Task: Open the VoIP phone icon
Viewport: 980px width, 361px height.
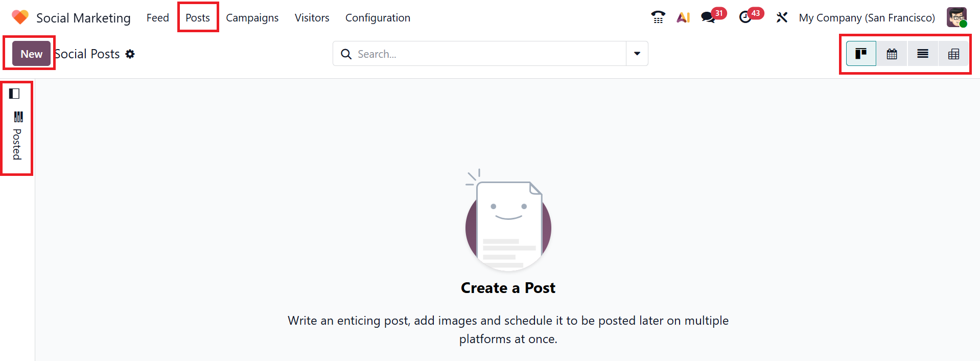Action: click(658, 17)
